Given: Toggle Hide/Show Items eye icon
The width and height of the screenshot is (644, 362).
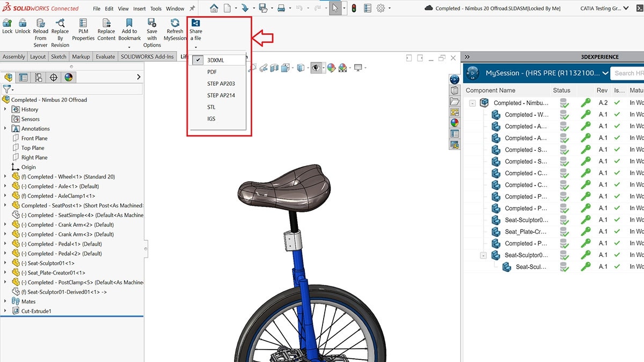Looking at the screenshot, I should point(316,68).
